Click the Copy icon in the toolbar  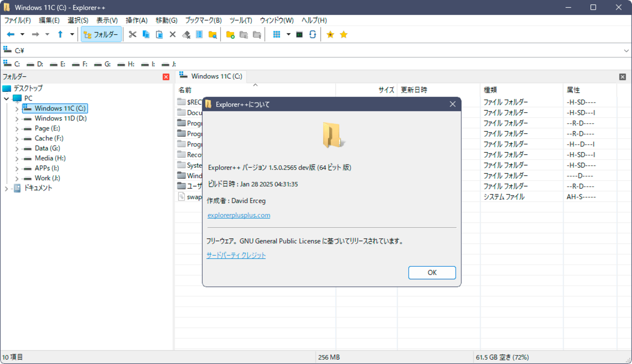pyautogui.click(x=146, y=35)
